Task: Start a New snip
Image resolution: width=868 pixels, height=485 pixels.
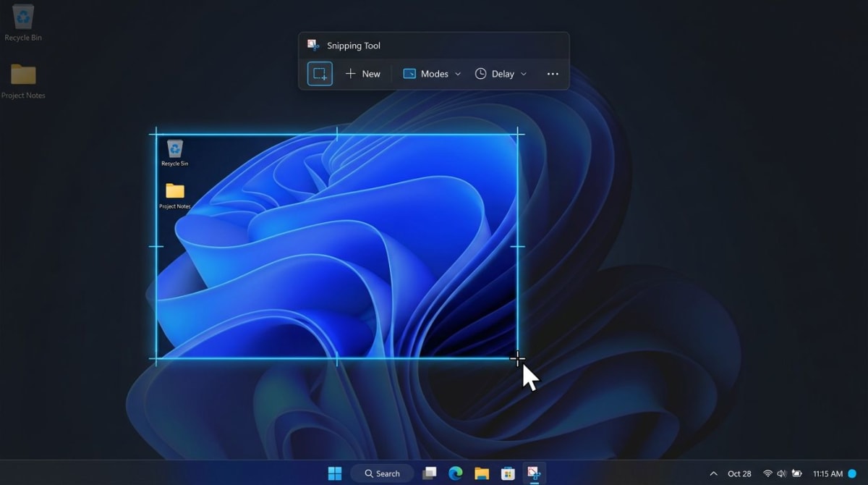Action: [x=362, y=74]
